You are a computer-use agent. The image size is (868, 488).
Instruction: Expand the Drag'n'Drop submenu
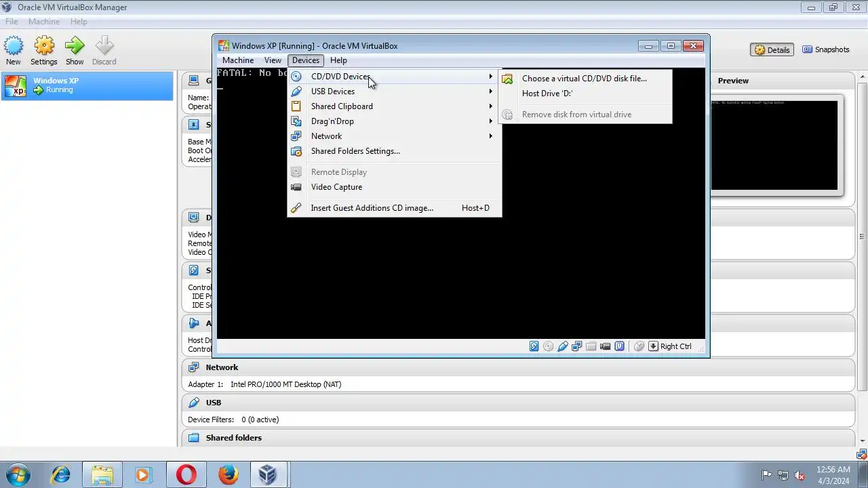pyautogui.click(x=394, y=121)
